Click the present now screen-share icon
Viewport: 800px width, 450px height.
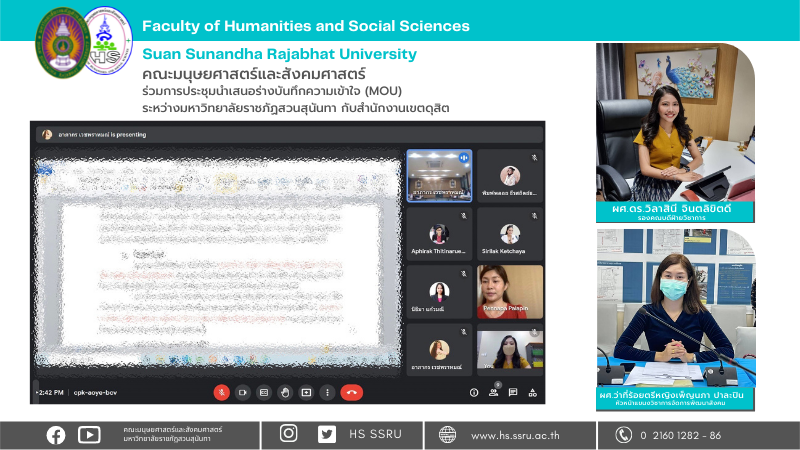(x=306, y=393)
